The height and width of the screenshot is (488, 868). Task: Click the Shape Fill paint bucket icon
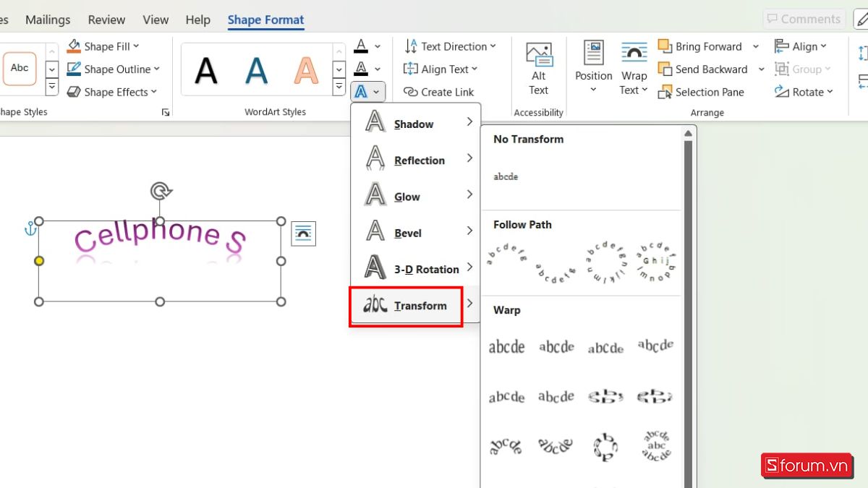[x=74, y=46]
